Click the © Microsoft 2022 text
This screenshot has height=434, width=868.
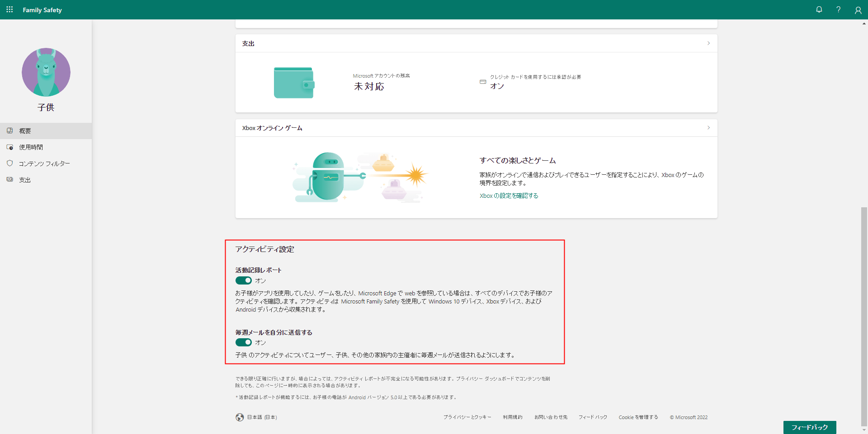click(689, 417)
